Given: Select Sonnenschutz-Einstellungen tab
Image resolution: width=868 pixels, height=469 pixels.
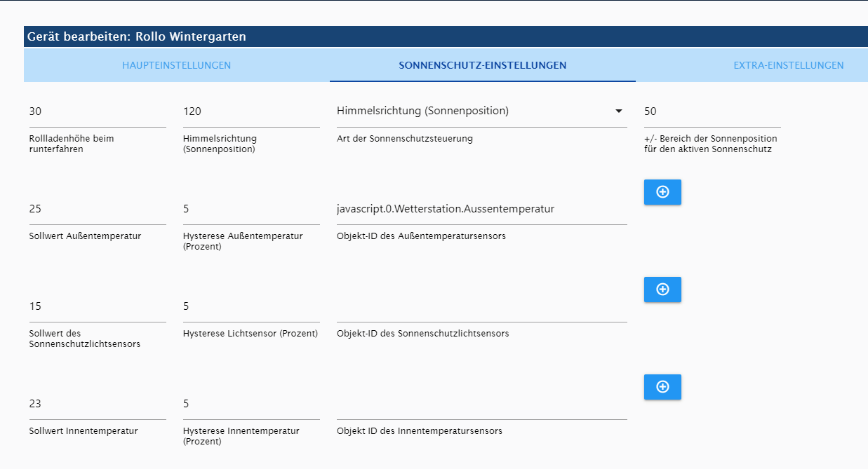Looking at the screenshot, I should [x=483, y=65].
